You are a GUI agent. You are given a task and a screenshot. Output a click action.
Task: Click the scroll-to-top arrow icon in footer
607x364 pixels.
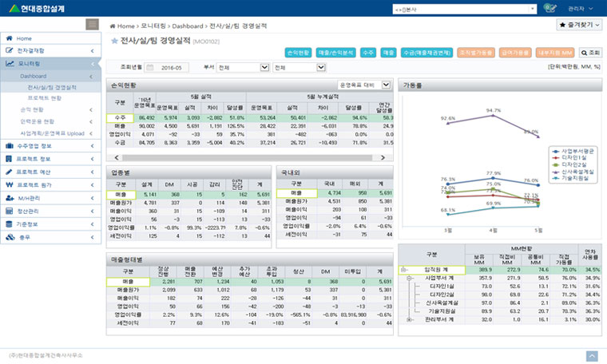pos(592,354)
